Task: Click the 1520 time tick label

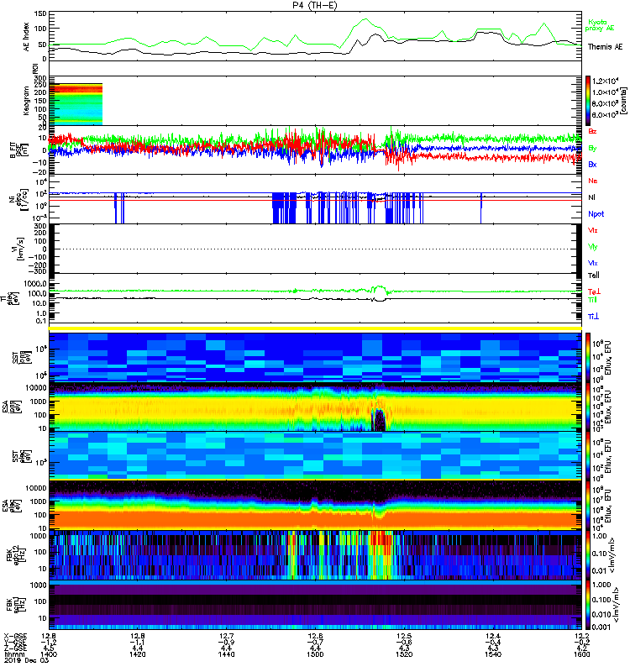Action: coord(404,654)
